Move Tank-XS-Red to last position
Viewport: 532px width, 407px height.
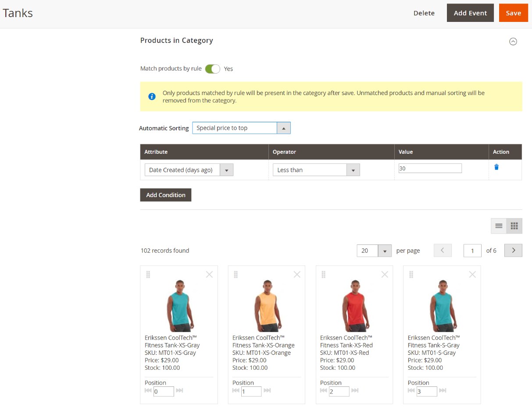coord(355,390)
